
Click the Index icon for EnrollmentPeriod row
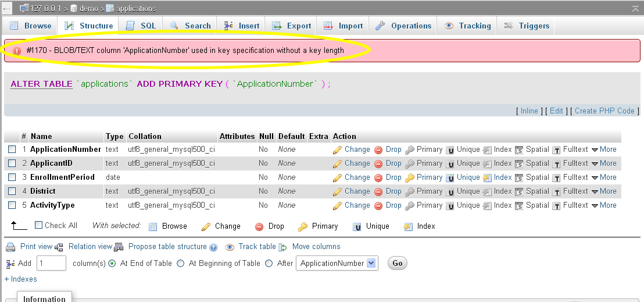(x=487, y=178)
